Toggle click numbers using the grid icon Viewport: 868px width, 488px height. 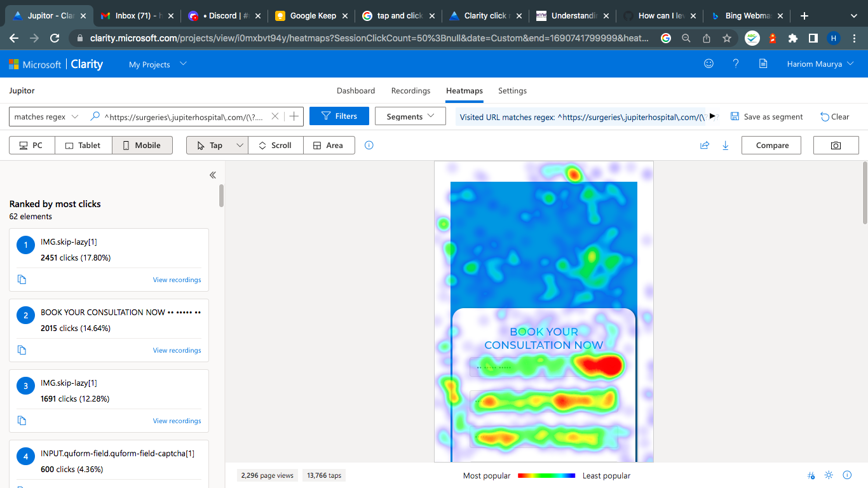811,475
